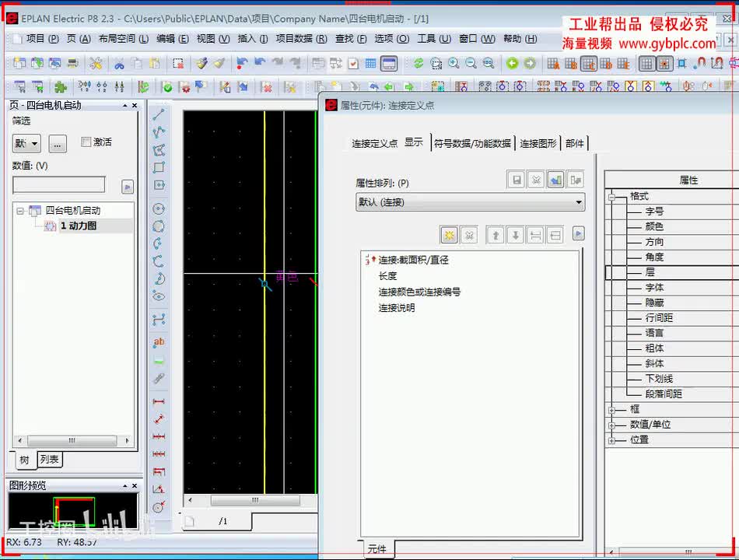Image resolution: width=739 pixels, height=560 pixels.
Task: Switch to the 部件 tab
Action: pyautogui.click(x=575, y=143)
